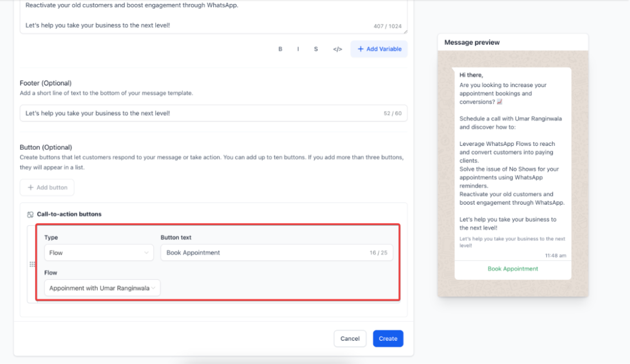
Task: Click the blue Create button
Action: pyautogui.click(x=388, y=338)
